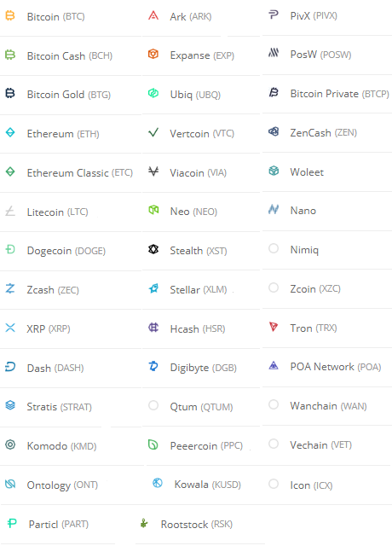Select the Vertcoin checkmark icon
This screenshot has height=546, width=392.
coord(153,132)
